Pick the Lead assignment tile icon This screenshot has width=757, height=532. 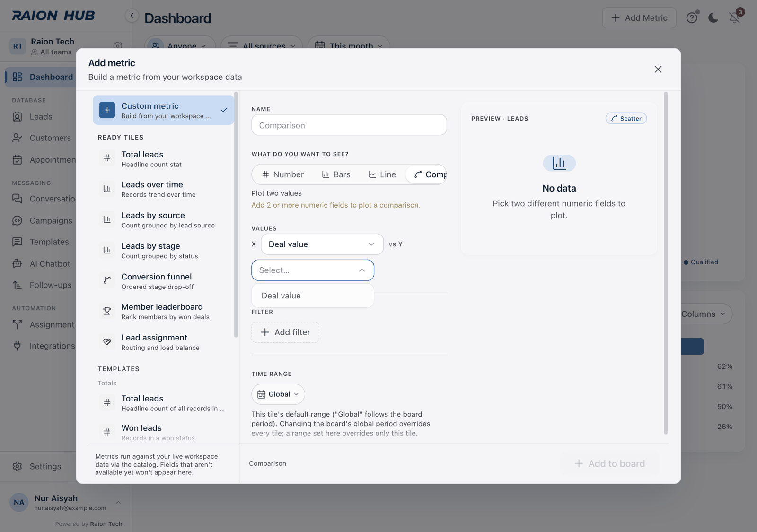point(107,342)
